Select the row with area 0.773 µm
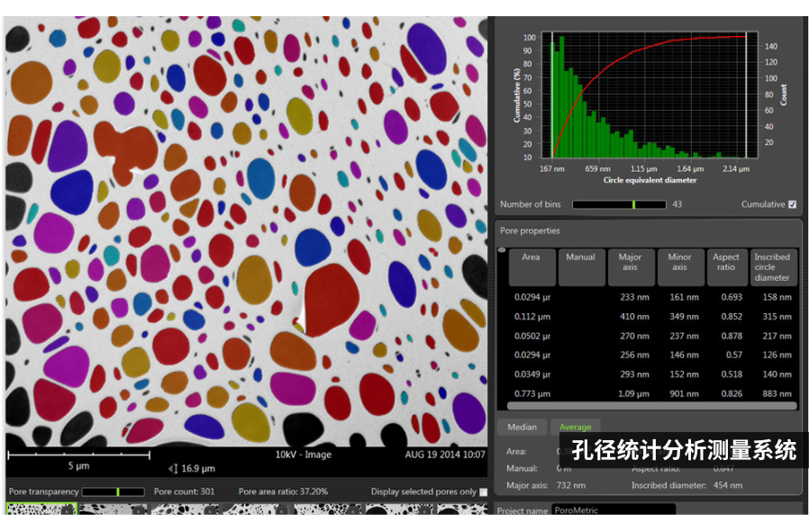809x532 pixels. 649,393
